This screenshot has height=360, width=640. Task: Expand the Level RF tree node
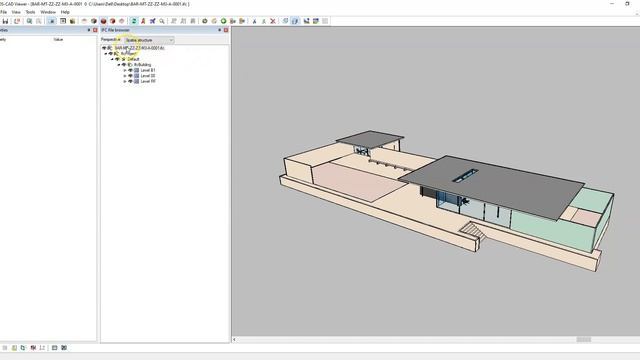pyautogui.click(x=125, y=81)
